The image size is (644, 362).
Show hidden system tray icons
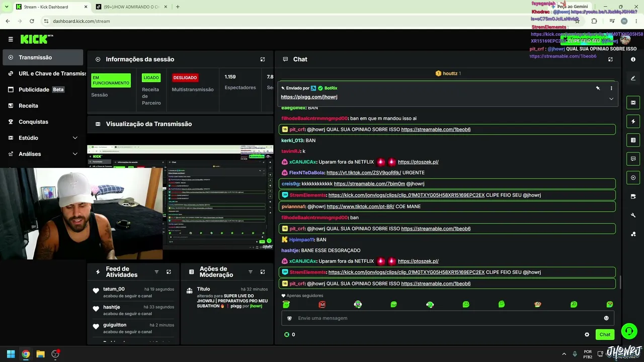[564, 354]
